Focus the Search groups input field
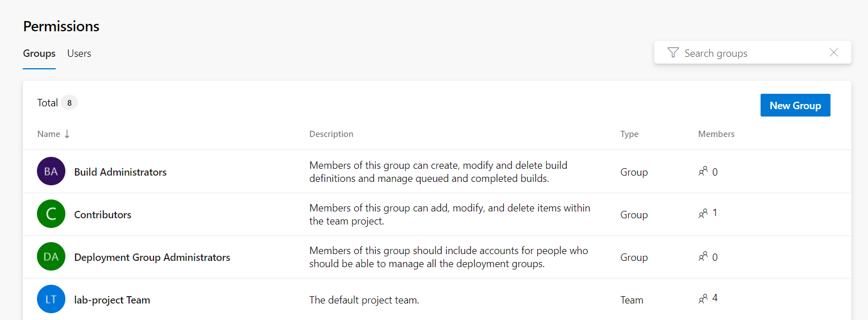 [x=753, y=53]
